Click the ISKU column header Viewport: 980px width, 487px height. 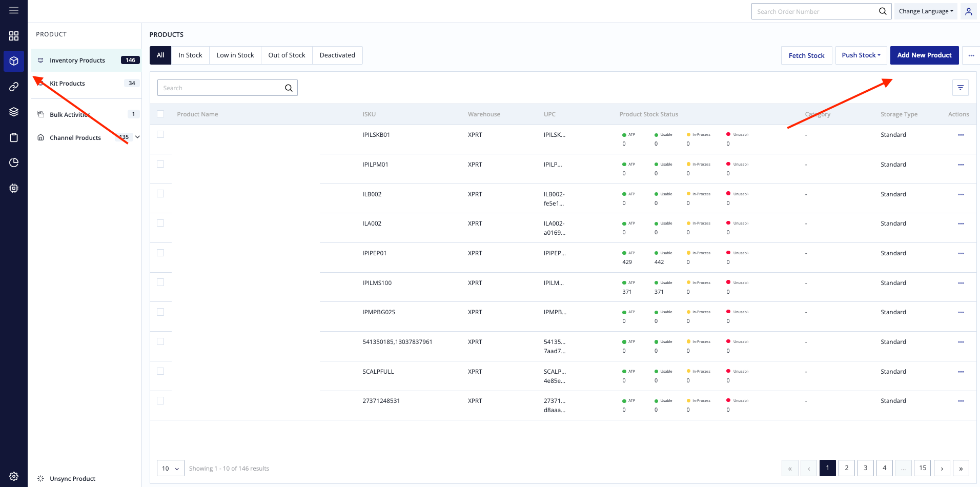(x=369, y=114)
